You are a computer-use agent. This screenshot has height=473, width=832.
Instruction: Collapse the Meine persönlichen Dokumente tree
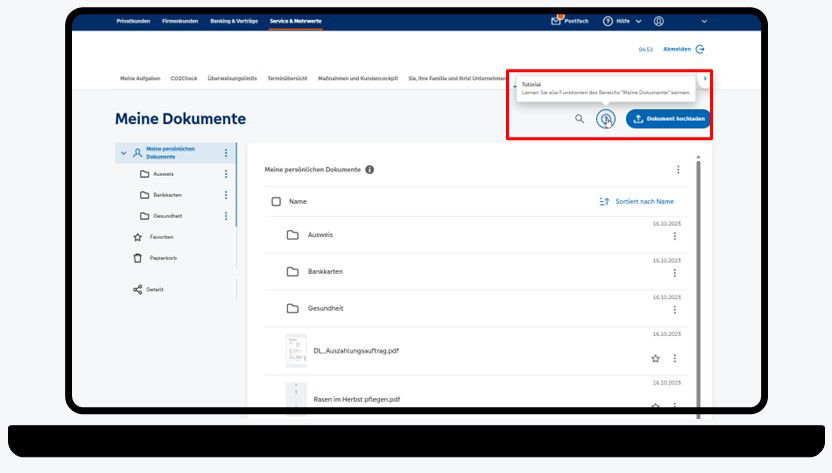[x=123, y=153]
